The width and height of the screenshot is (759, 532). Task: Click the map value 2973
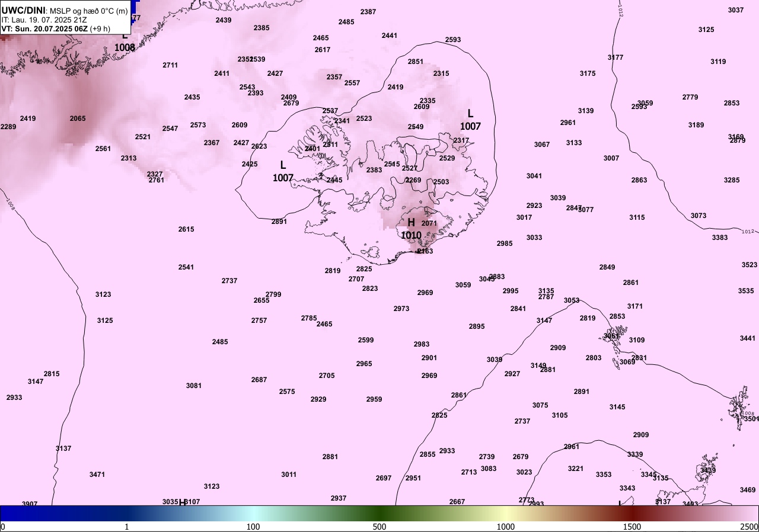point(401,309)
